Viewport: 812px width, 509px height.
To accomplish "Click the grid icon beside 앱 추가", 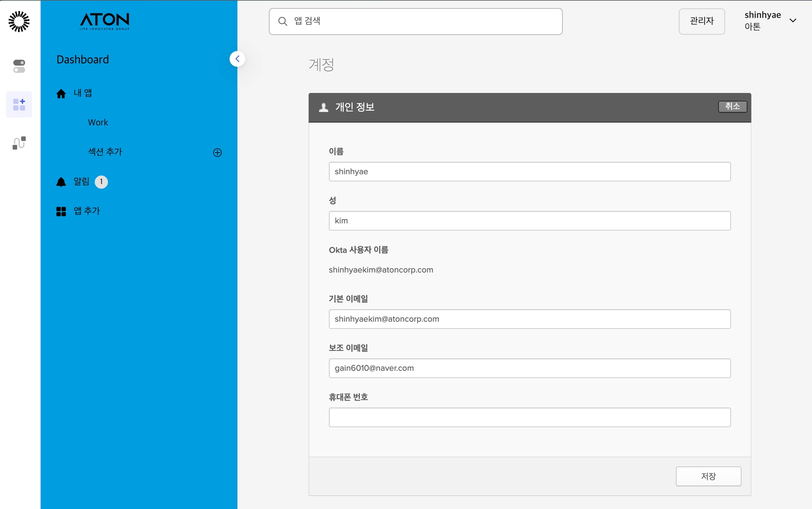I will (x=61, y=212).
